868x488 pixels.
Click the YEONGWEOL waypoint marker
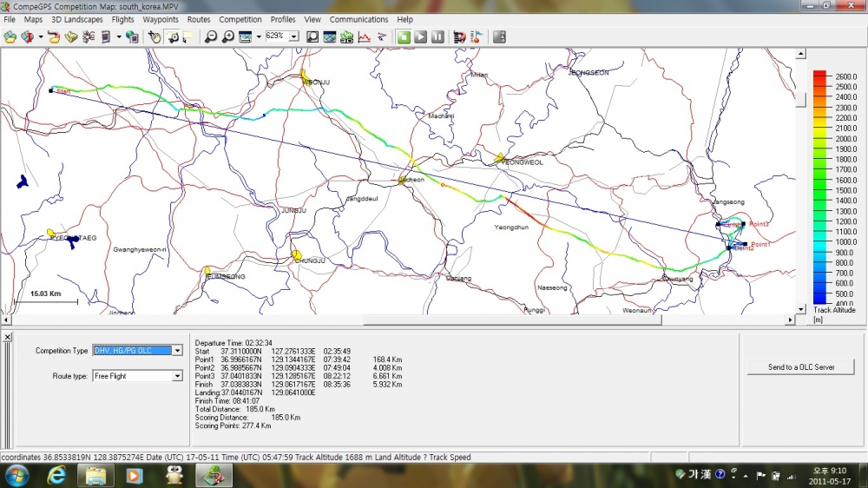pyautogui.click(x=500, y=158)
